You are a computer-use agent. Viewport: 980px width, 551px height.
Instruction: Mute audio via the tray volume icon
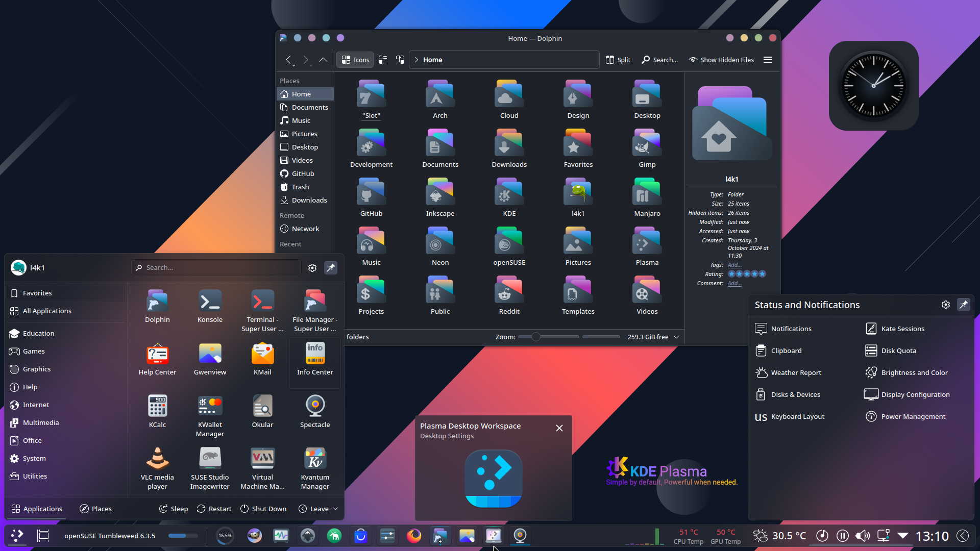pyautogui.click(x=863, y=536)
